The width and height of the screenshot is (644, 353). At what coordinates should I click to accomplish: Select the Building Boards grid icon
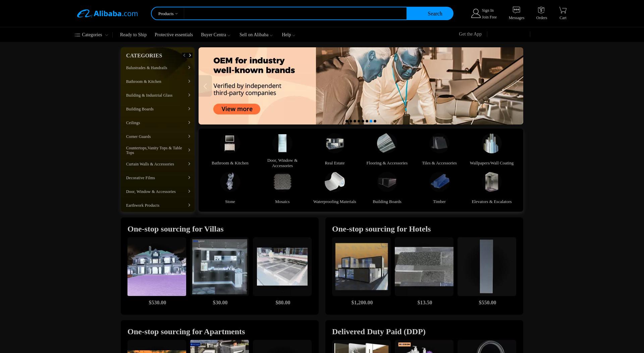tap(387, 182)
